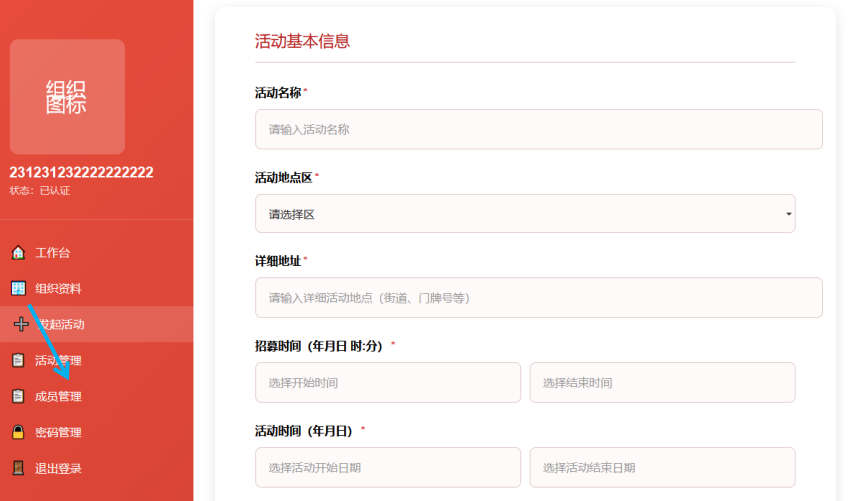854x501 pixels.
Task: Go to the 活动管理 menu label
Action: click(x=58, y=361)
